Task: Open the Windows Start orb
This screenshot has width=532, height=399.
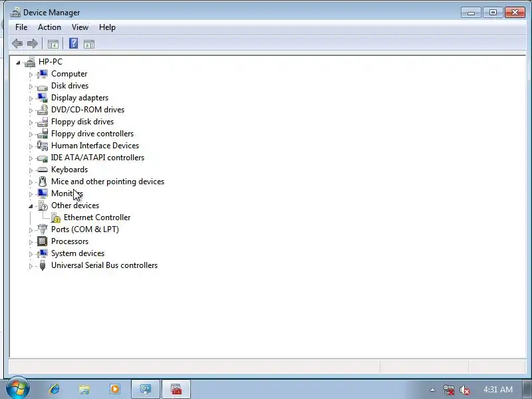Action: pyautogui.click(x=17, y=388)
